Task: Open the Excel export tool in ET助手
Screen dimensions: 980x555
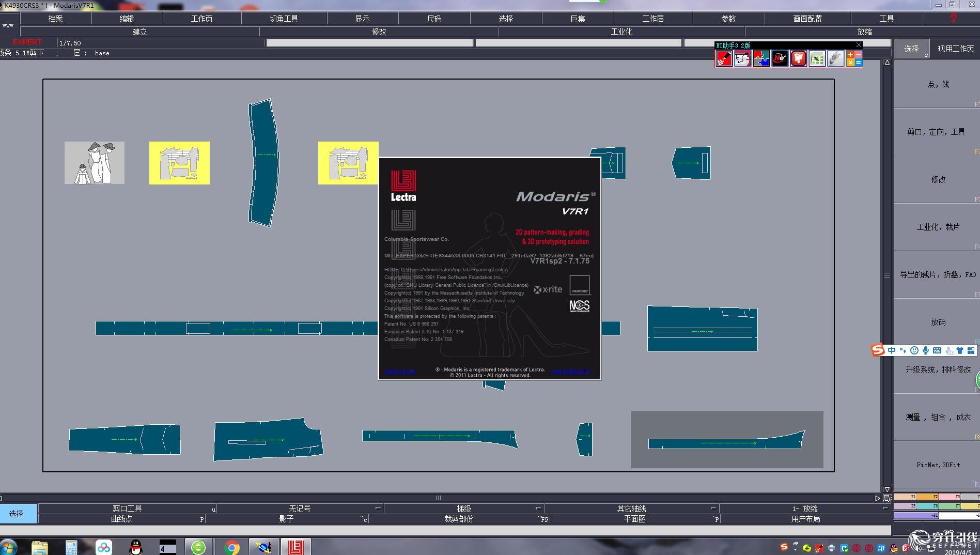Action: [x=817, y=58]
